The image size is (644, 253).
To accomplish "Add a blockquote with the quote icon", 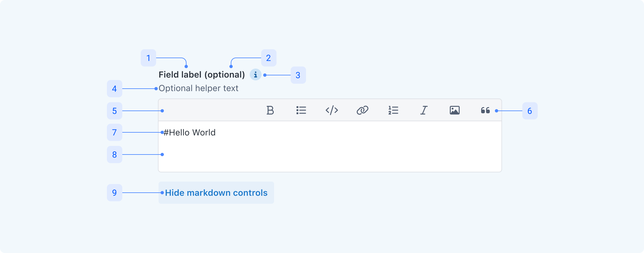I will tap(485, 110).
